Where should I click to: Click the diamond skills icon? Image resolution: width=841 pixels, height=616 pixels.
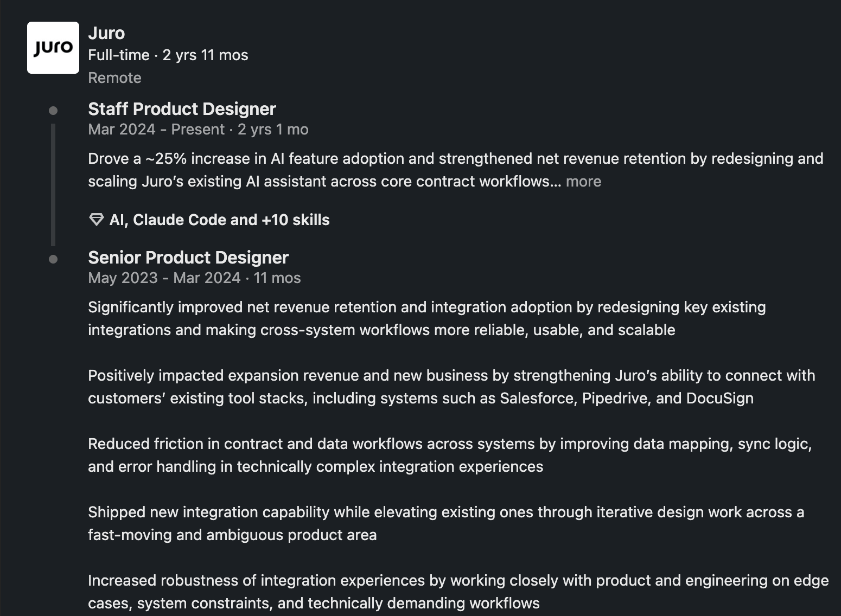coord(96,220)
